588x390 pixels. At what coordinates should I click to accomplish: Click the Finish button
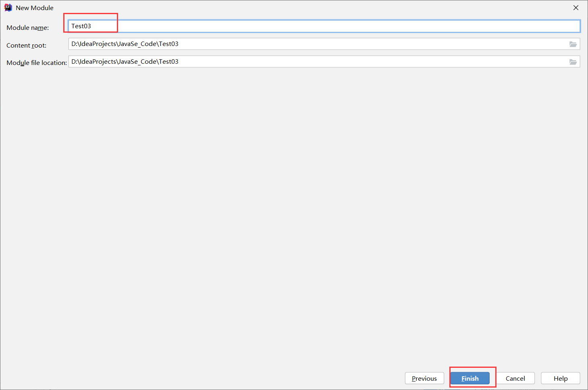pyautogui.click(x=470, y=378)
